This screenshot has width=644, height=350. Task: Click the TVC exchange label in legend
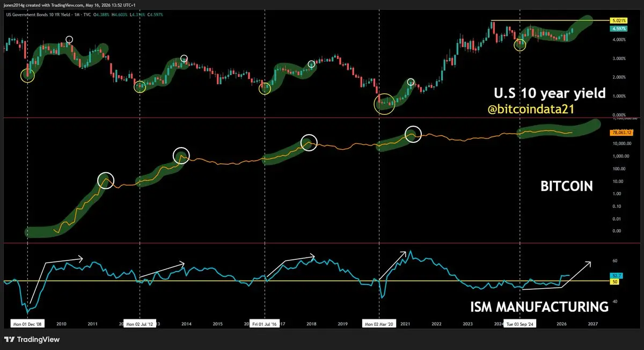87,14
